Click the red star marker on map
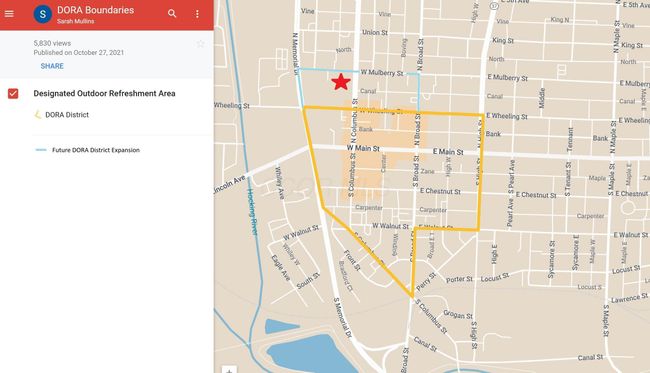 pyautogui.click(x=341, y=82)
